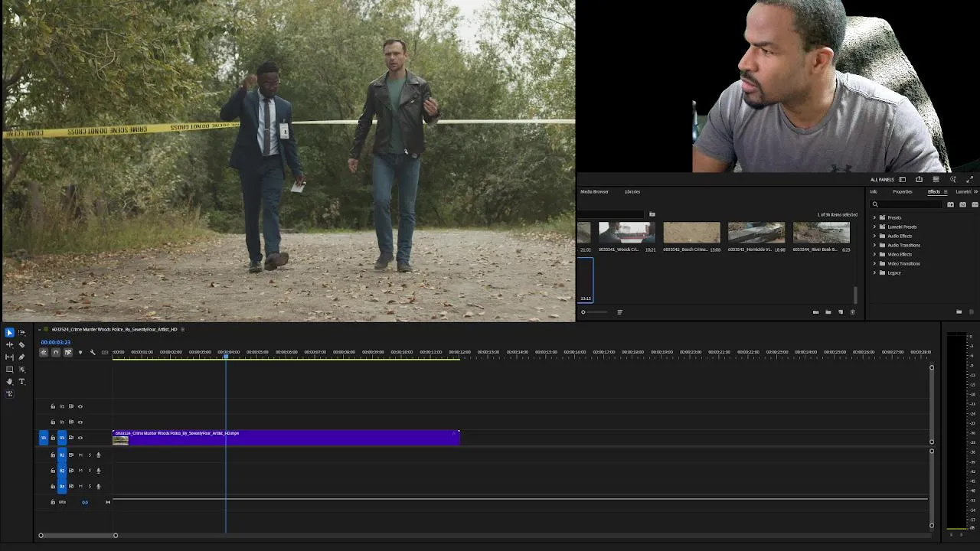This screenshot has height=551, width=980.
Task: Filter effects by YUV Effects badge
Action: [x=975, y=204]
